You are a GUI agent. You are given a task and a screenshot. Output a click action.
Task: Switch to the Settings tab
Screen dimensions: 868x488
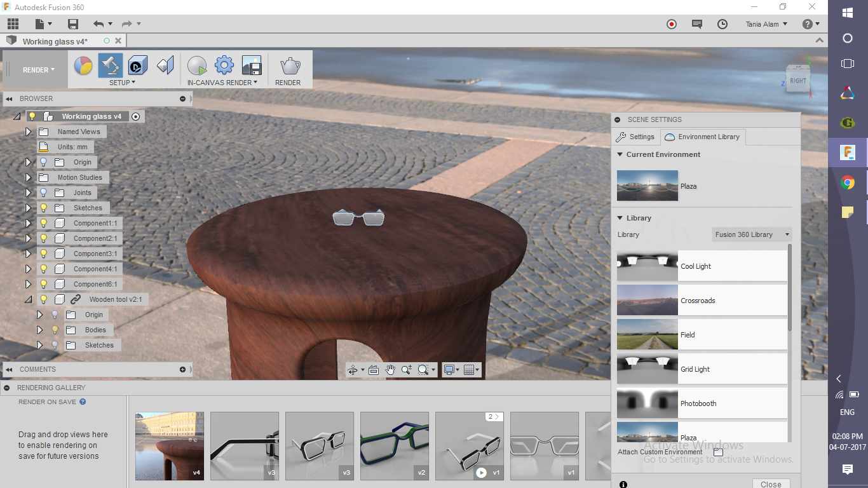(635, 137)
